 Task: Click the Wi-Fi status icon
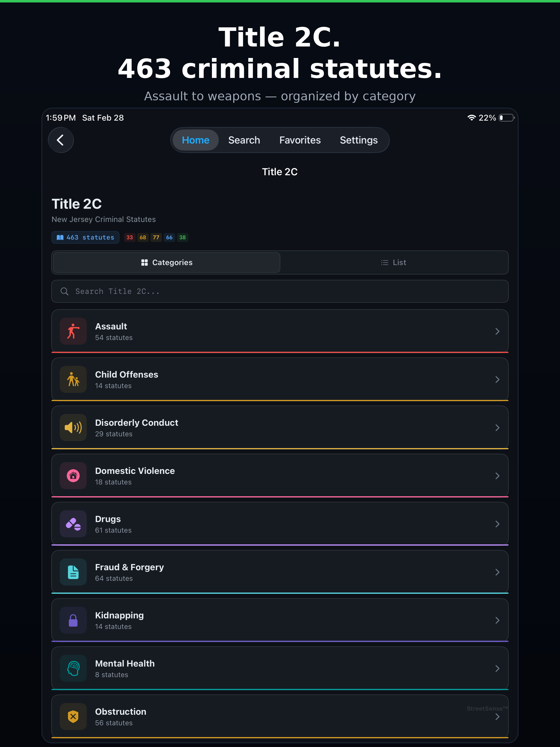click(471, 118)
